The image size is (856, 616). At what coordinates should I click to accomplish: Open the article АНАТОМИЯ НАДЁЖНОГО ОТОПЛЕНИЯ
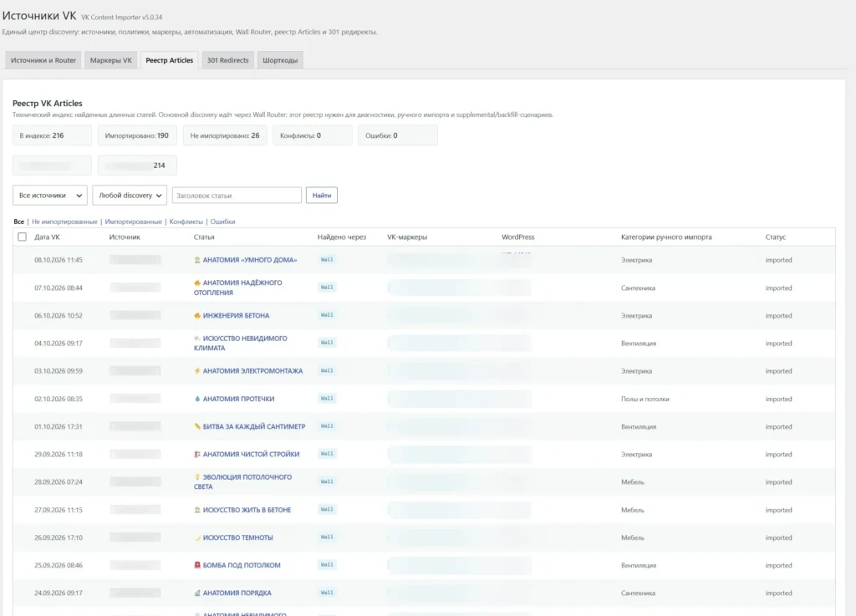(238, 288)
